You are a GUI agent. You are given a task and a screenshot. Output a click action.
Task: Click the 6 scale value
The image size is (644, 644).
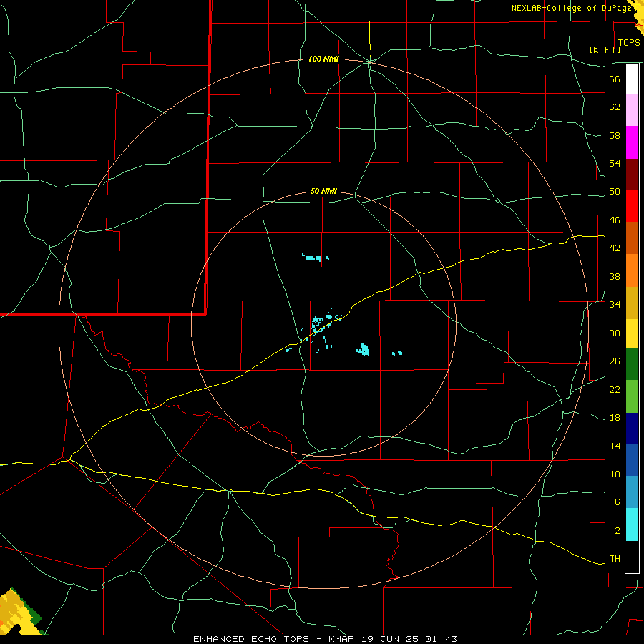618,502
